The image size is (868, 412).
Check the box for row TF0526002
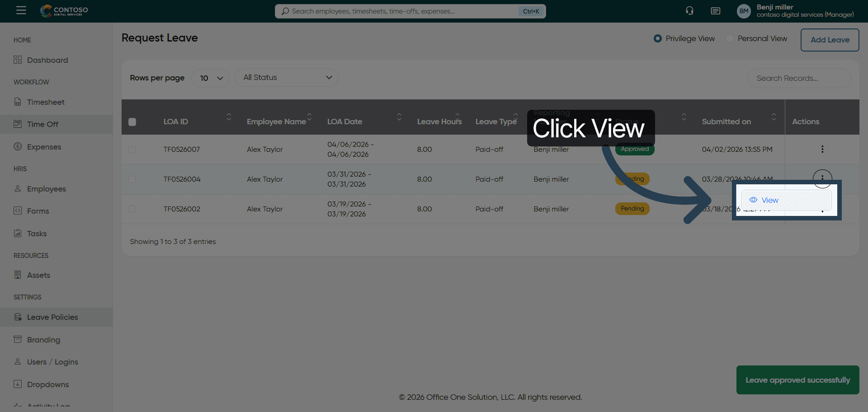(x=132, y=209)
